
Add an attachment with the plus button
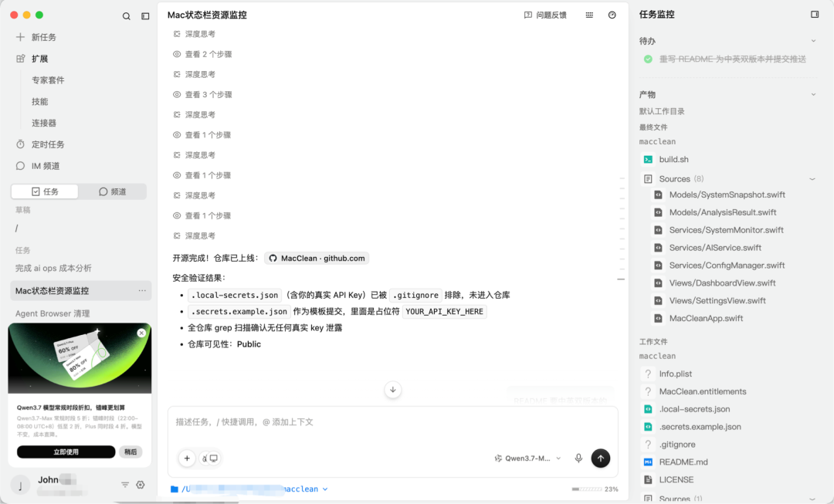(x=187, y=458)
